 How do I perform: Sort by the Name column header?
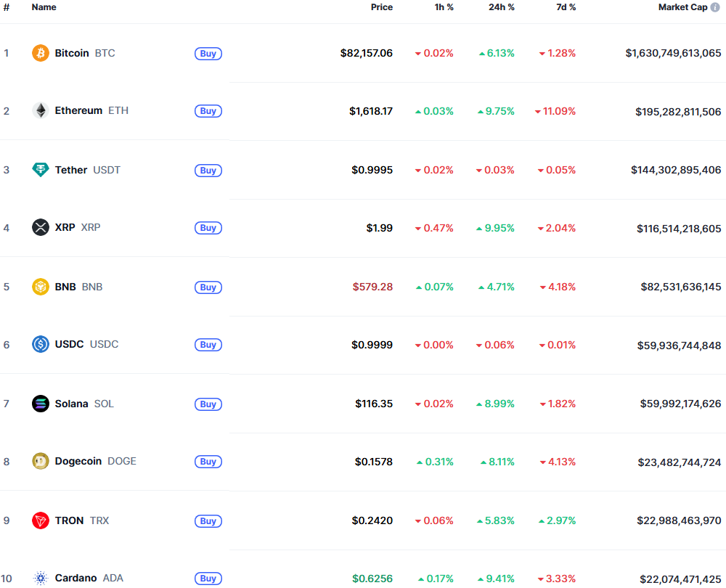44,7
